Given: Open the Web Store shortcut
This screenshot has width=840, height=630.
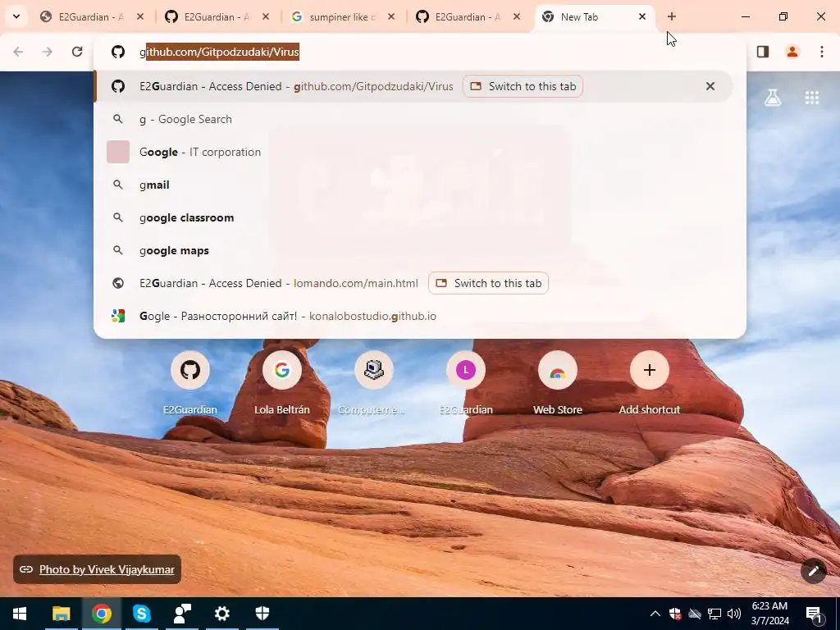Looking at the screenshot, I should click(558, 382).
